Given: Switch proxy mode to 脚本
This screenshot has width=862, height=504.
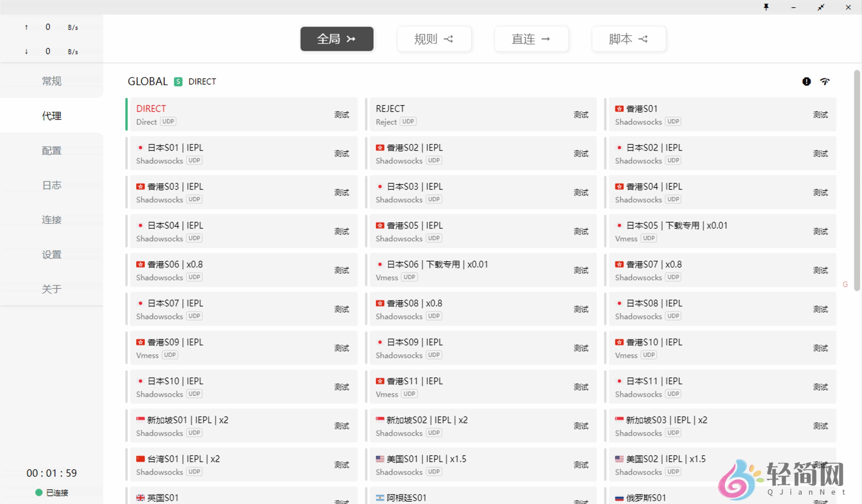Looking at the screenshot, I should (628, 39).
